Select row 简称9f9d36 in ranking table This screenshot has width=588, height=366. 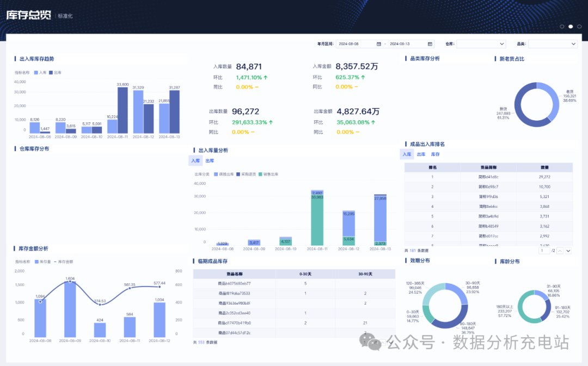488,197
